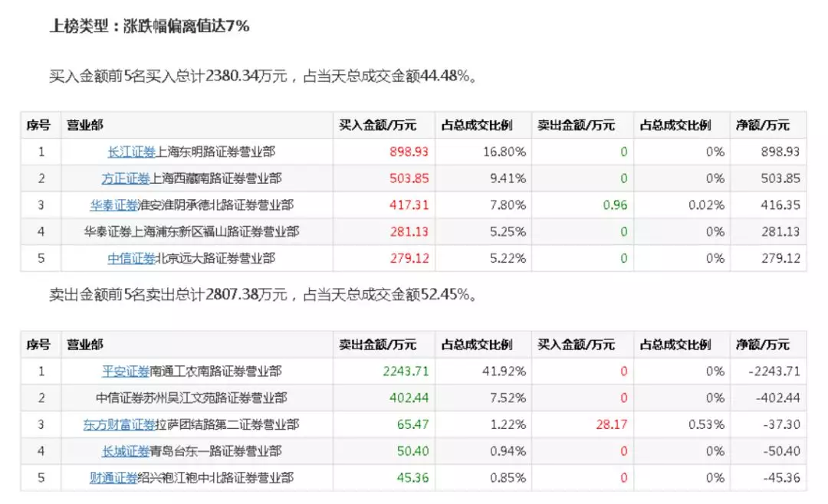Click the 卖出金额/万元 header in the bottom table
Viewport: 828px width, 504px height.
(377, 345)
